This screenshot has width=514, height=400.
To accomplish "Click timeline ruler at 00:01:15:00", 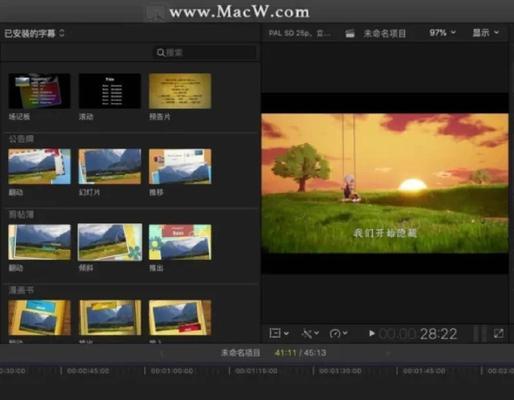I will coord(256,371).
